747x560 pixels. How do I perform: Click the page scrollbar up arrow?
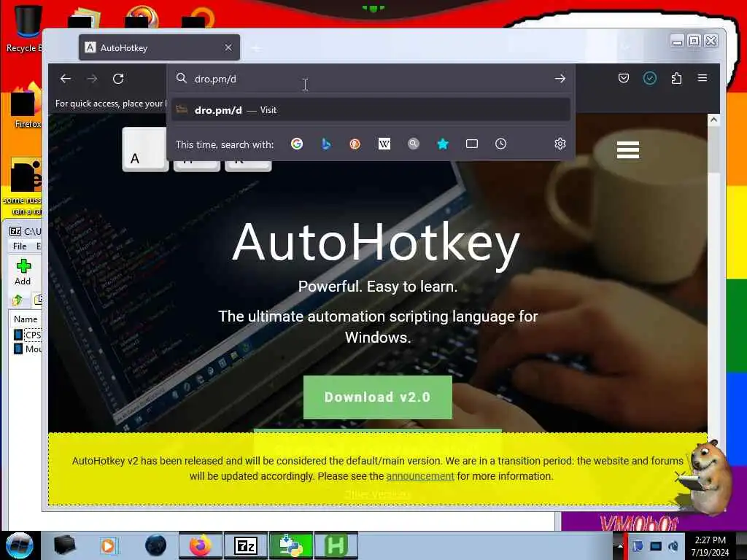pos(713,120)
